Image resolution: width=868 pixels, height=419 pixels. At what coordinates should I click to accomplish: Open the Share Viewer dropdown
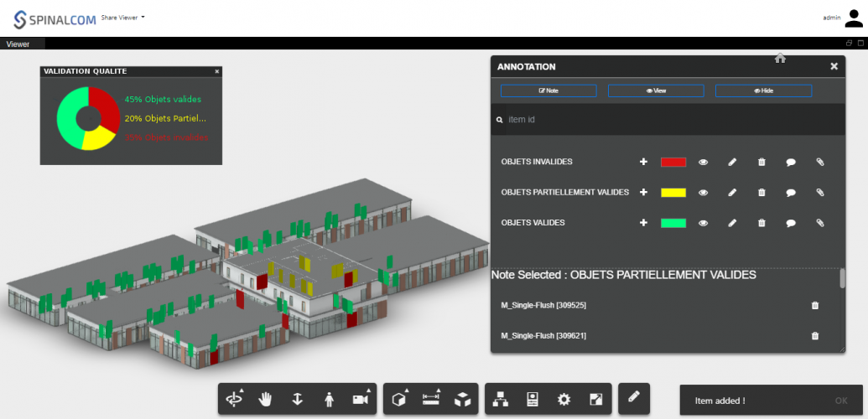click(x=122, y=18)
